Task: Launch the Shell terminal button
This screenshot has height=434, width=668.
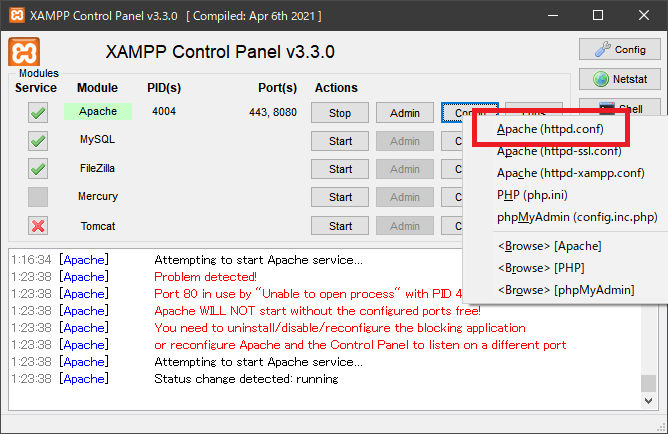Action: [x=619, y=107]
